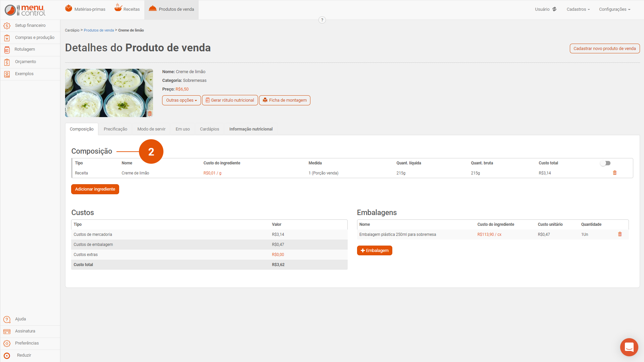Open the Em uso tab
The width and height of the screenshot is (644, 362).
[183, 129]
